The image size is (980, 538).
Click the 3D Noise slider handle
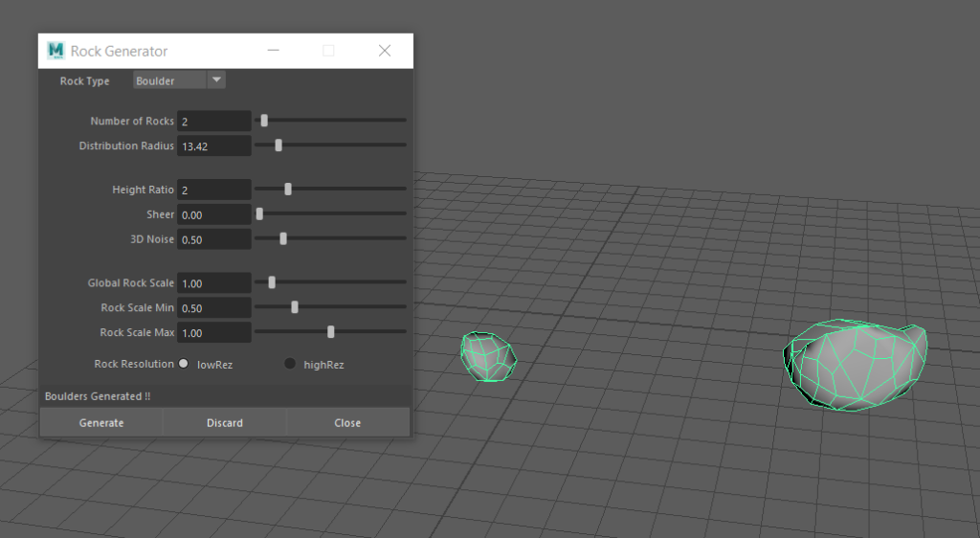[x=283, y=238]
